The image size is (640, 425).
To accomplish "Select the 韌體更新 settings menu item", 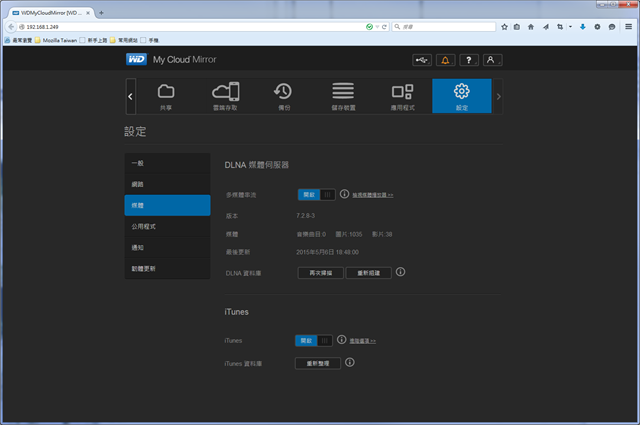I will (x=167, y=269).
